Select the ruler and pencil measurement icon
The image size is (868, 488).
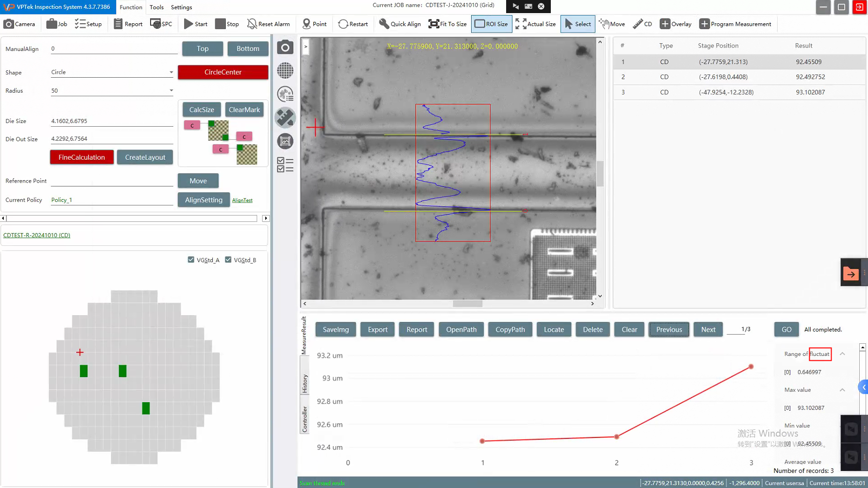pos(285,118)
